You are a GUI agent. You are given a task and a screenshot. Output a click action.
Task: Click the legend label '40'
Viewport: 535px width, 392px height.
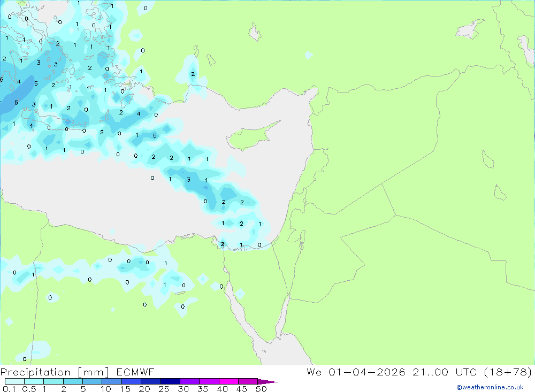coord(222,389)
